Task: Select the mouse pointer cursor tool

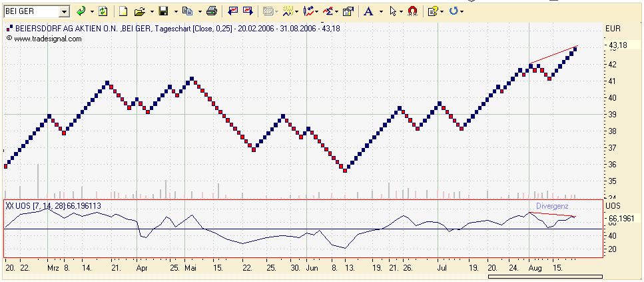Action: 393,11
